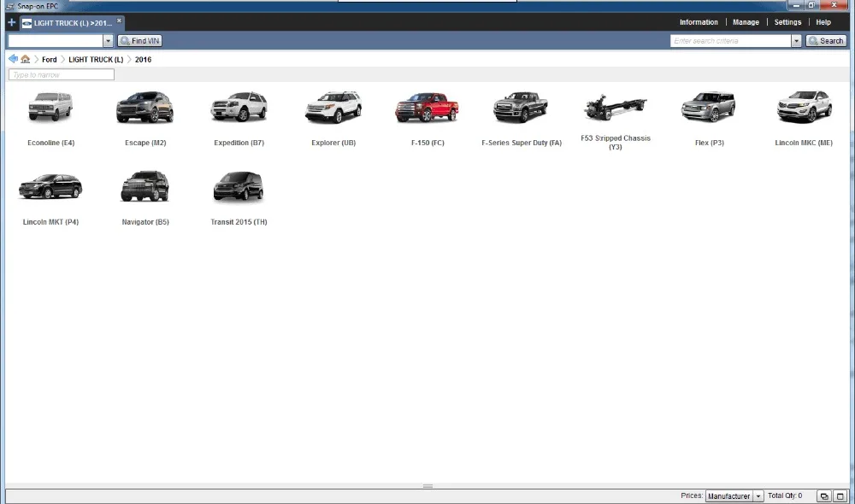Click the 'Flex (P3)' label
855x504 pixels.
[710, 143]
